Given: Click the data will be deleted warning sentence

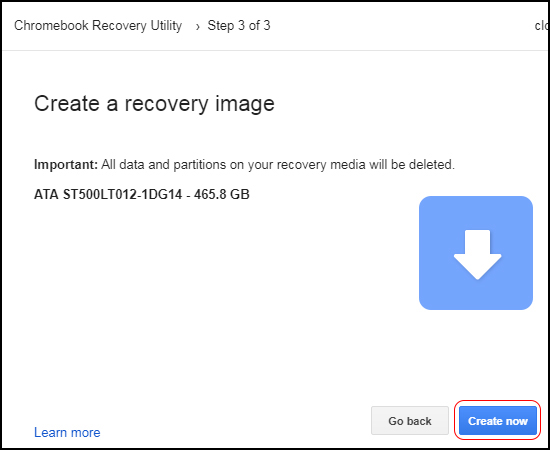Looking at the screenshot, I should tap(278, 164).
